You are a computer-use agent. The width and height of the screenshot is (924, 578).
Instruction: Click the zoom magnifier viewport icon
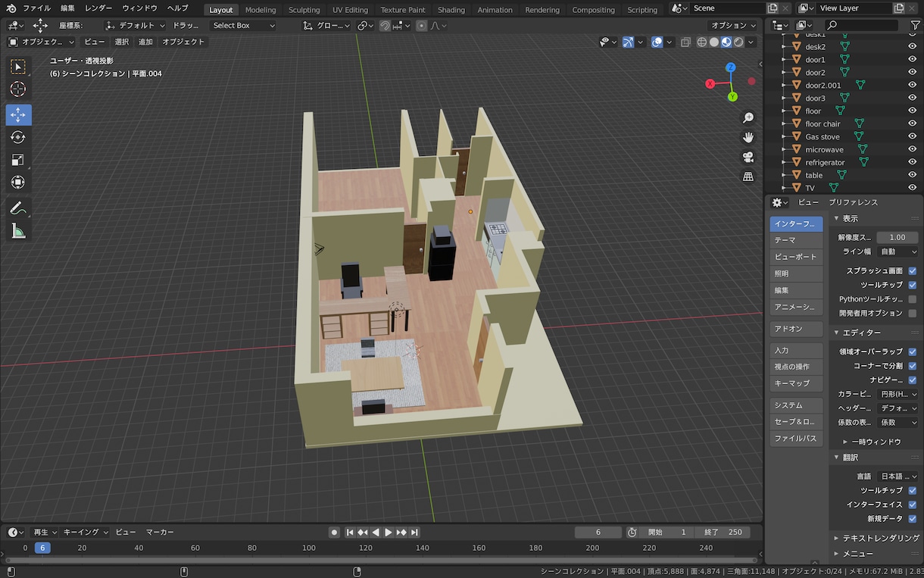tap(748, 117)
